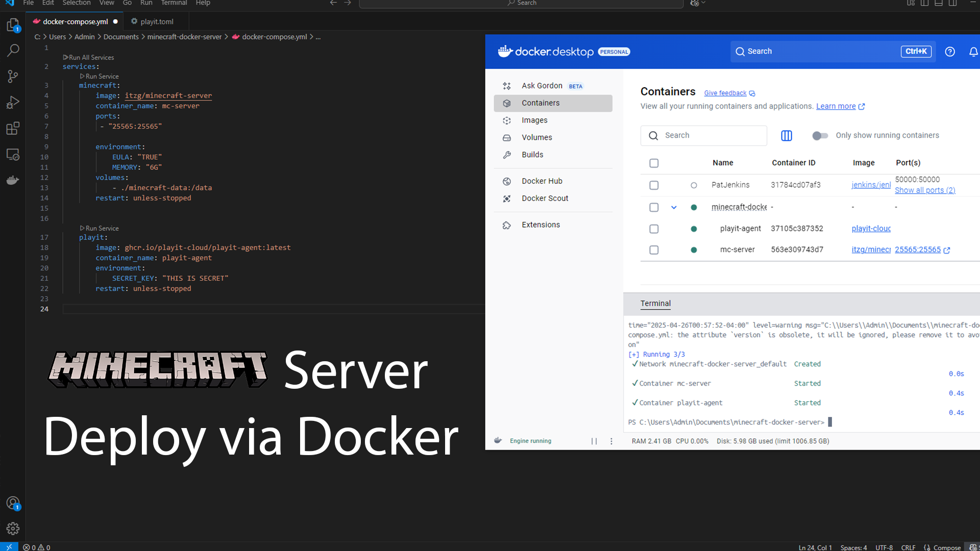Click the Ln 24, Col 1 status item
The height and width of the screenshot is (551, 980).
(815, 547)
